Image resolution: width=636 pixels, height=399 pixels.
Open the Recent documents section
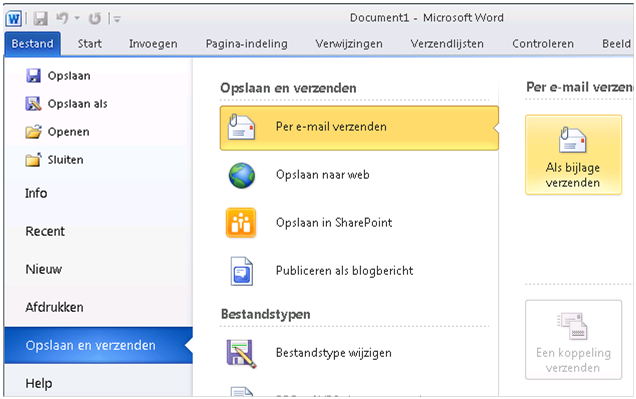(45, 231)
